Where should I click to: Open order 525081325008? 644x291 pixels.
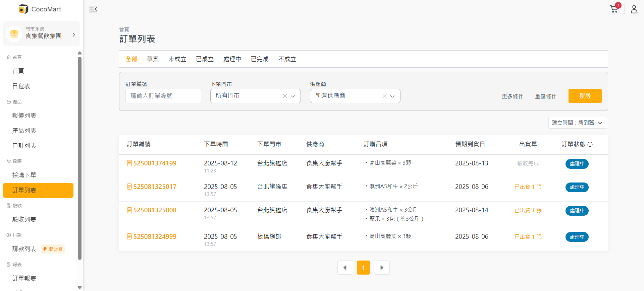[x=155, y=210]
